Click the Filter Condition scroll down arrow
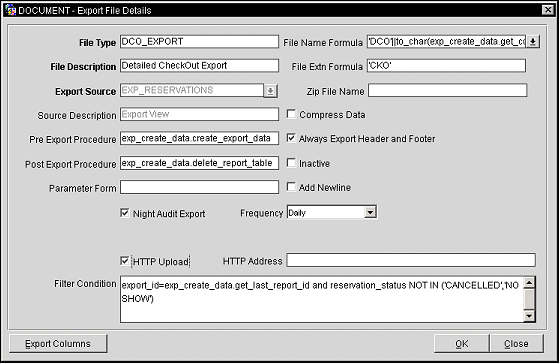 [x=529, y=316]
